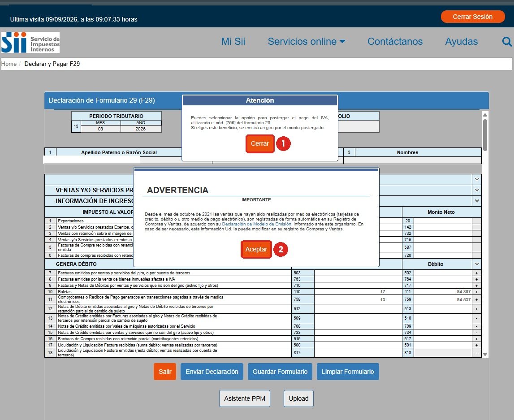Image resolution: width=514 pixels, height=420 pixels.
Task: Click the Monto Neto field for code 20
Action: 443,221
